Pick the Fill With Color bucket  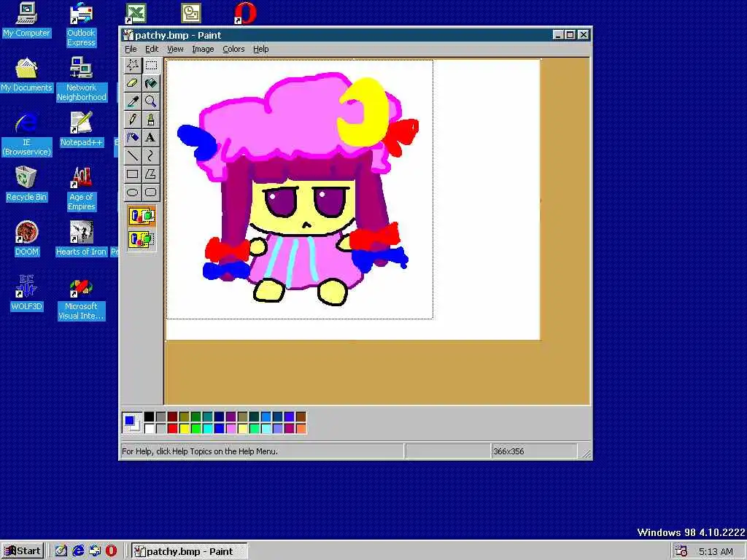(x=151, y=83)
